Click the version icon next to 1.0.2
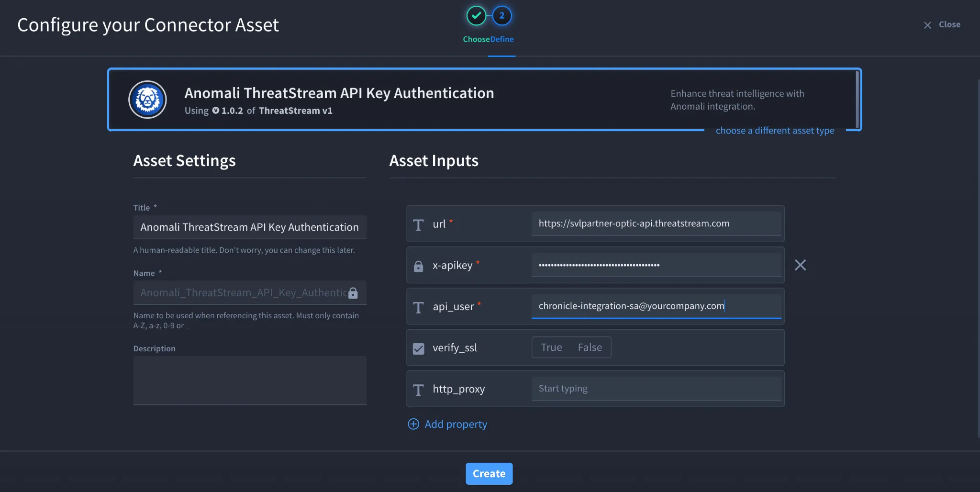The image size is (980, 492). [x=216, y=111]
